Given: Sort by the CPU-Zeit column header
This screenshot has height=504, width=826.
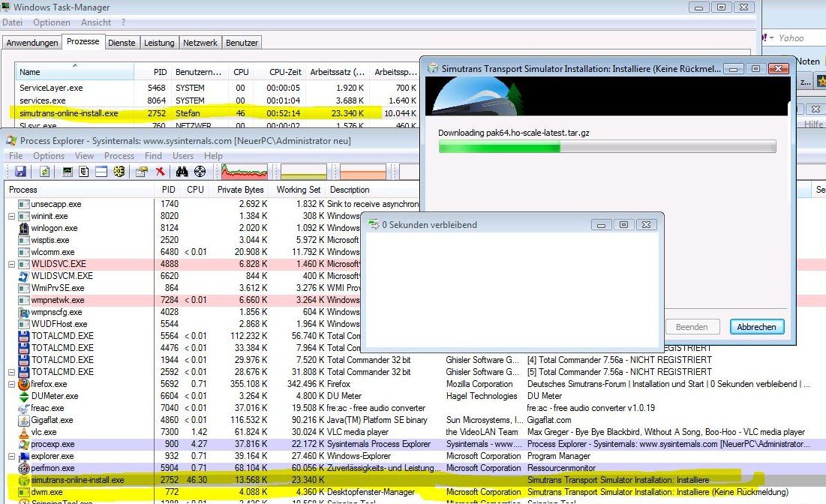Looking at the screenshot, I should coord(285,72).
